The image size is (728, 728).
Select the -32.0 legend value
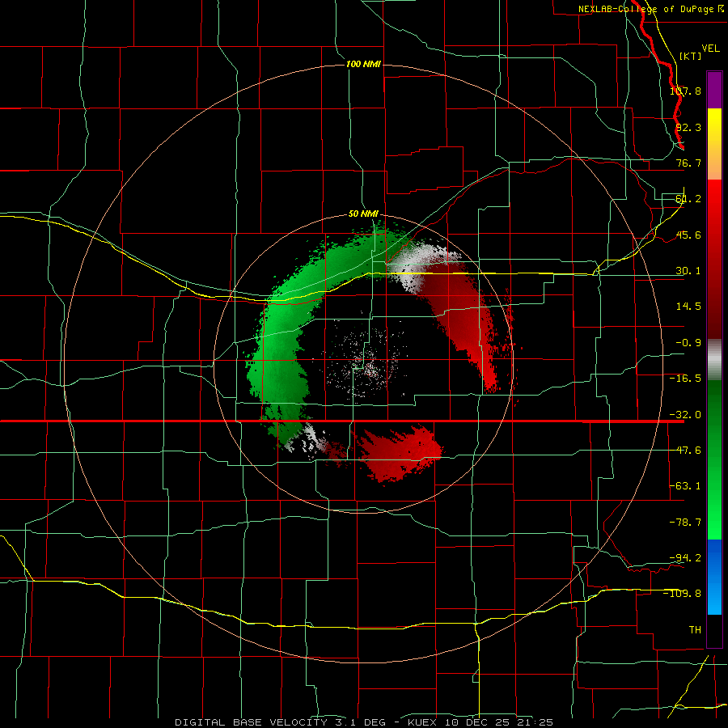coord(685,415)
